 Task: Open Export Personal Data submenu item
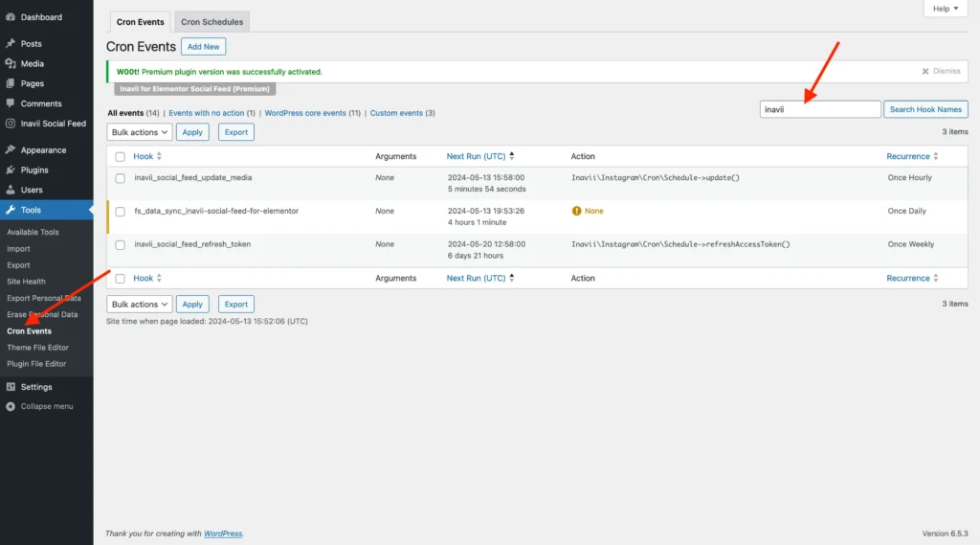click(x=44, y=298)
